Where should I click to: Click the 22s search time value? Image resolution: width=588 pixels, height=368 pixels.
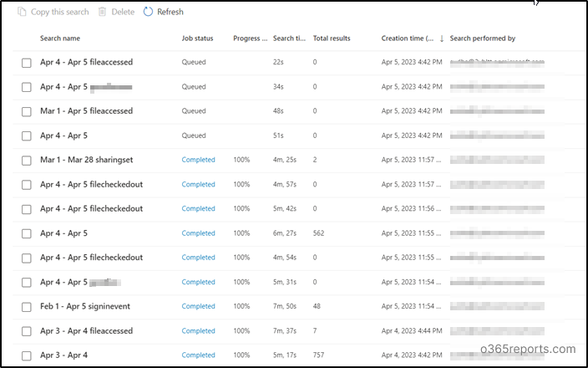[x=278, y=62]
